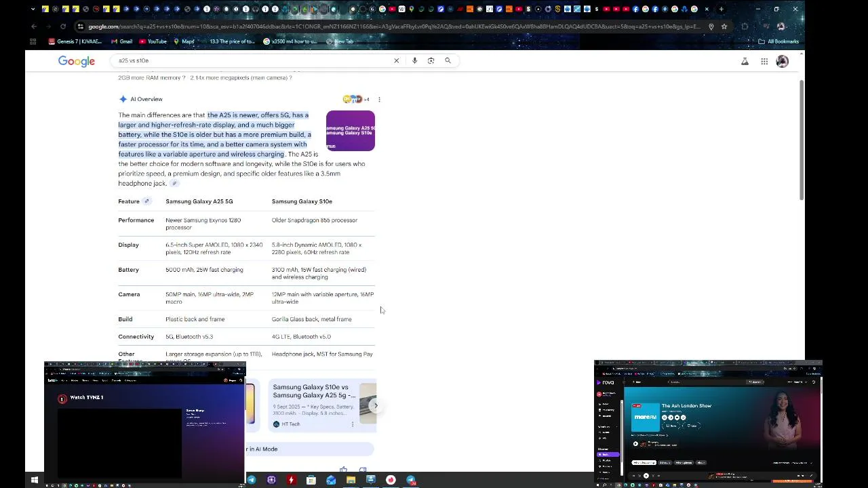Click 'Plastic back and frame' cell
This screenshot has width=868, height=488.
point(195,319)
